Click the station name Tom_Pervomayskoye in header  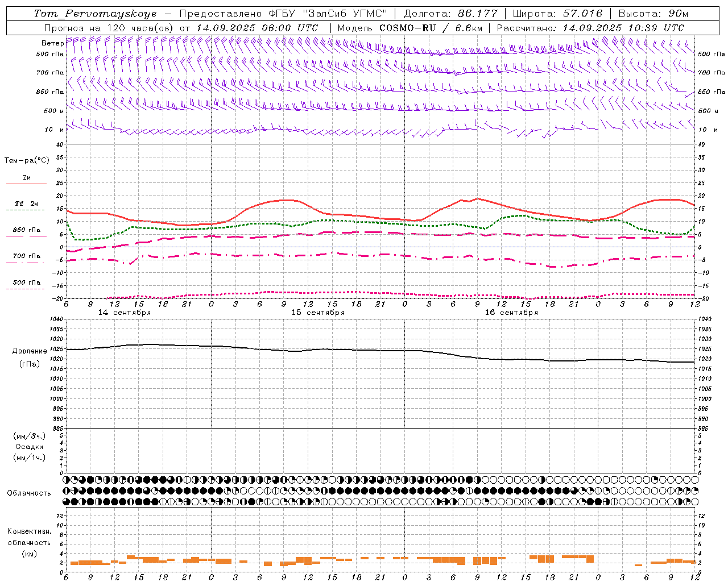coord(95,14)
